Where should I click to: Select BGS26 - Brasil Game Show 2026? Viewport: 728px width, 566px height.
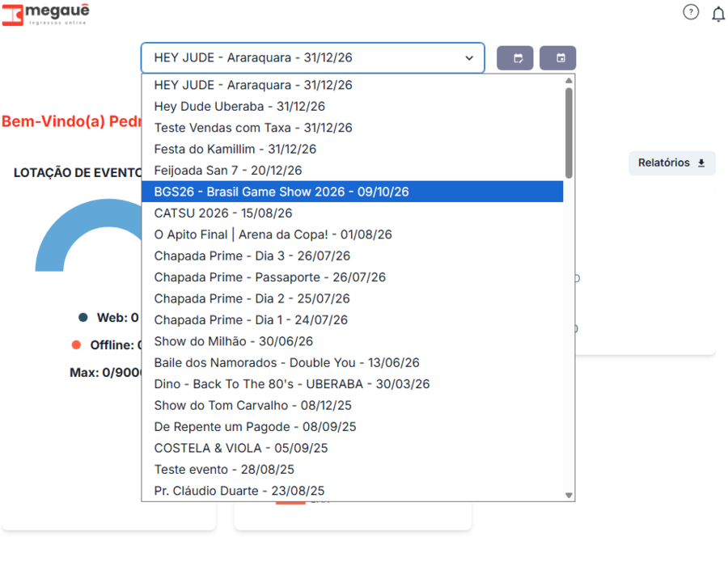click(353, 192)
